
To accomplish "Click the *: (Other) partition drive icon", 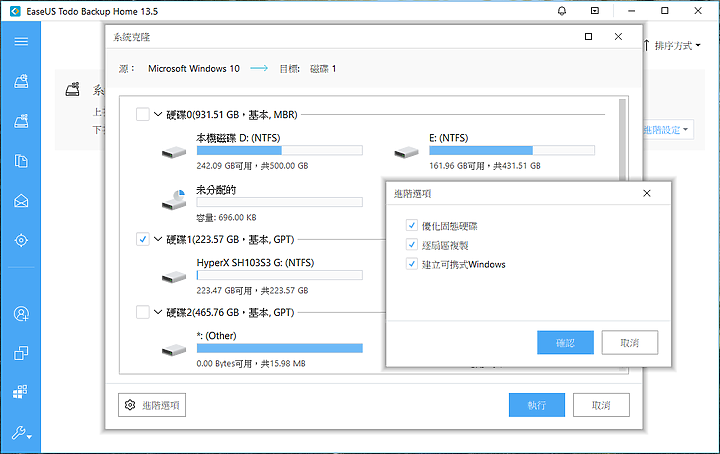I will click(x=174, y=350).
